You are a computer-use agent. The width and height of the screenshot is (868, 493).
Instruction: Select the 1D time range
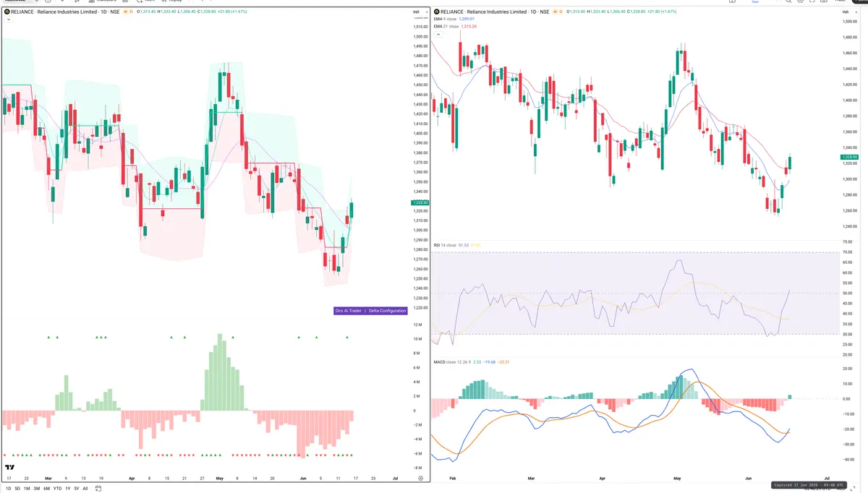click(9, 489)
